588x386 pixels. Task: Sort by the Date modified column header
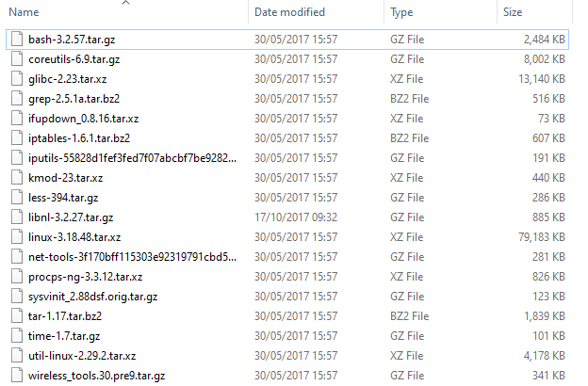click(x=289, y=12)
